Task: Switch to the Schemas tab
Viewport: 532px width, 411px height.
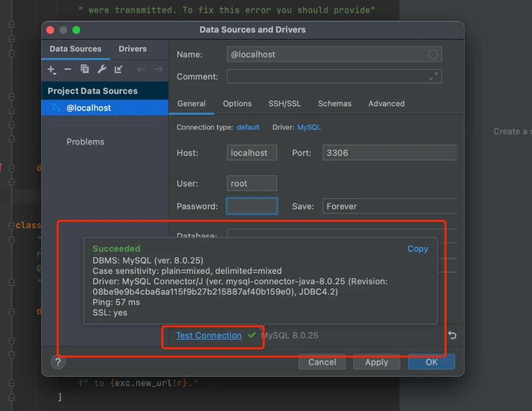Action: [x=334, y=103]
